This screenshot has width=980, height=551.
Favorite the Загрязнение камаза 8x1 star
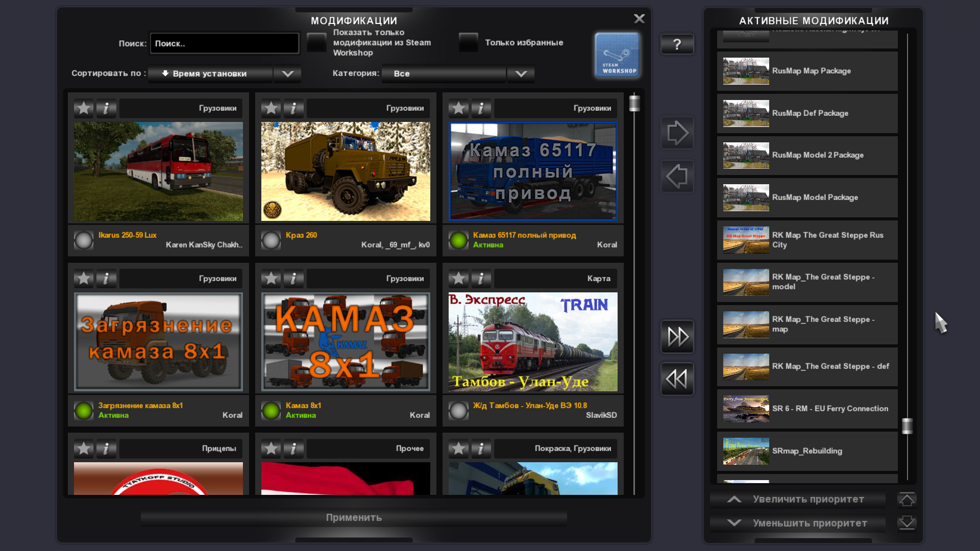pyautogui.click(x=84, y=279)
